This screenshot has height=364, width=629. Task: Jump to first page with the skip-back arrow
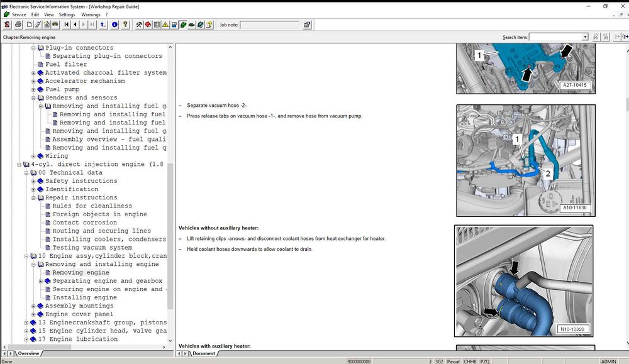click(x=67, y=25)
